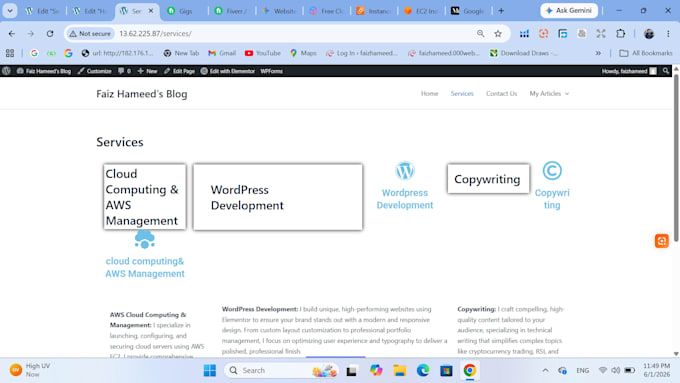Open a new browser tab

pos(501,11)
